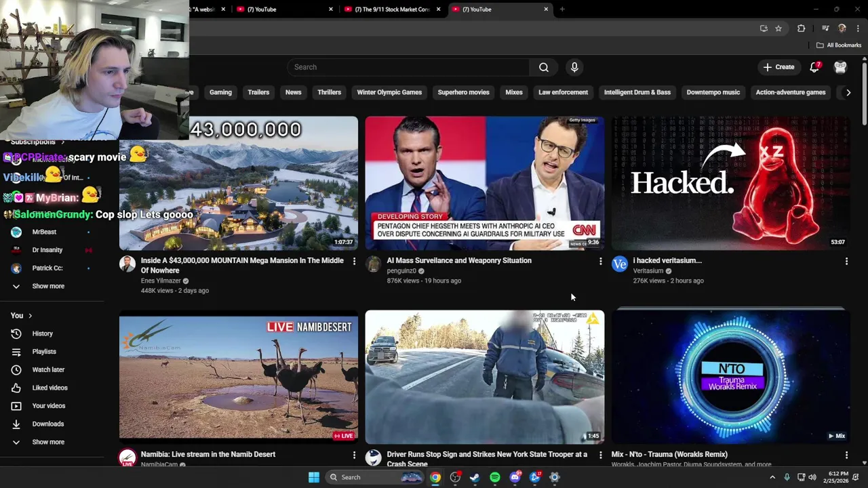Open Discord from the taskbar
This screenshot has width=868, height=488.
[x=515, y=477]
